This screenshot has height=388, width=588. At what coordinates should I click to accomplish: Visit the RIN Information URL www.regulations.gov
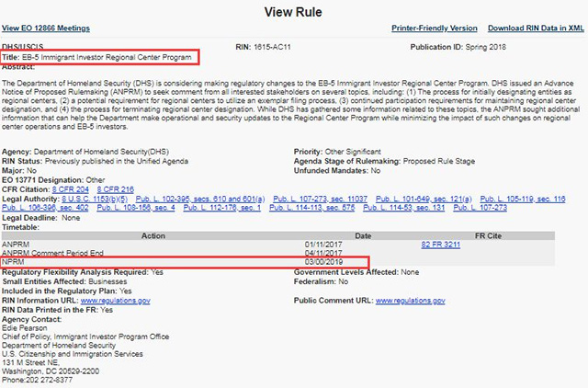coord(116,300)
